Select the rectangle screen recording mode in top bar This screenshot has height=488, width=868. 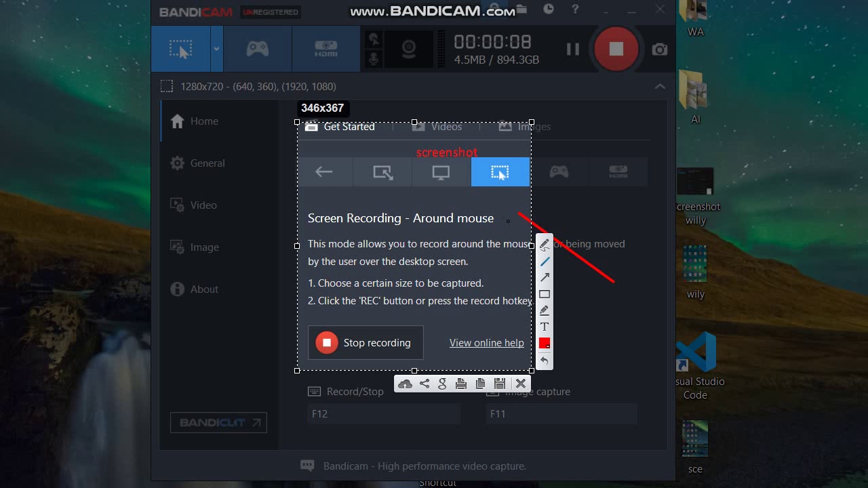(x=180, y=49)
